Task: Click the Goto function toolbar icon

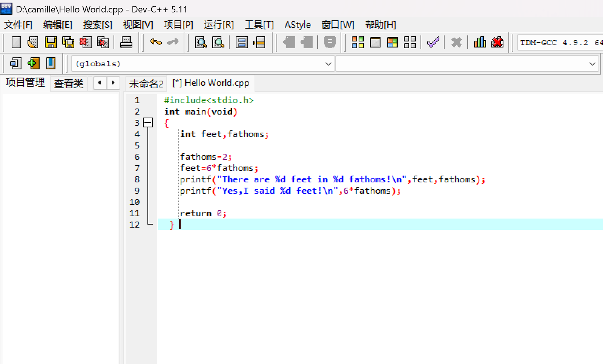Action: pos(241,42)
